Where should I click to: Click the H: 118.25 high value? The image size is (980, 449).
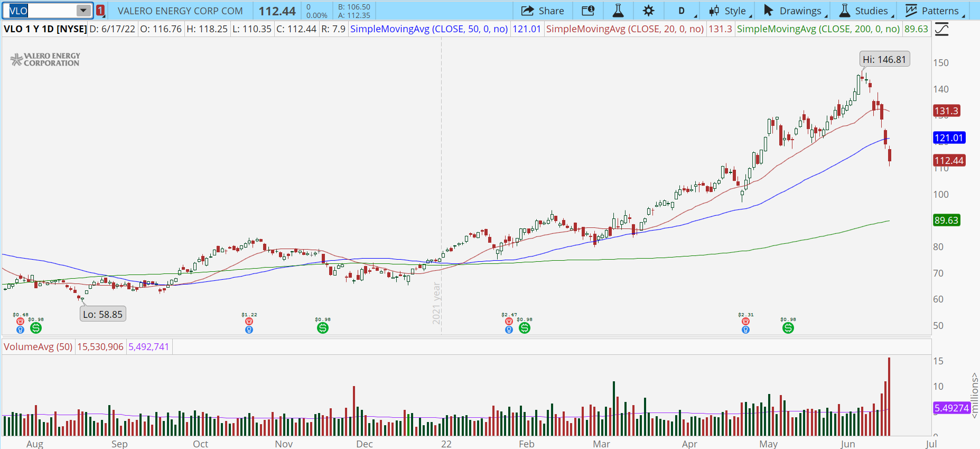tap(207, 29)
